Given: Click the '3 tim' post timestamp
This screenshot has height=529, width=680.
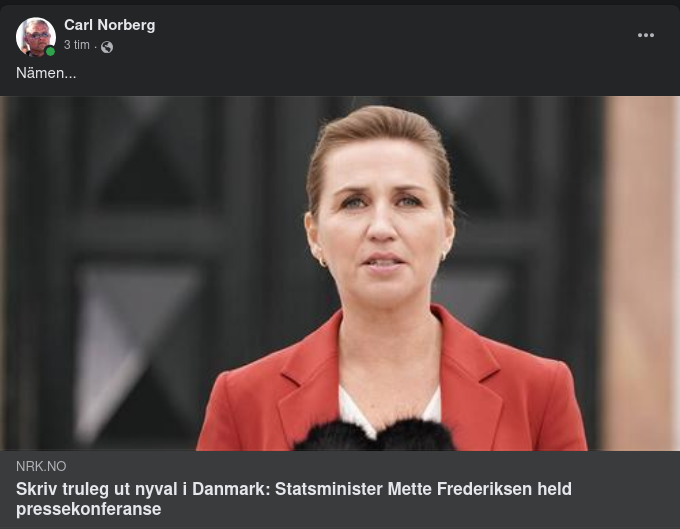Looking at the screenshot, I should pos(77,45).
